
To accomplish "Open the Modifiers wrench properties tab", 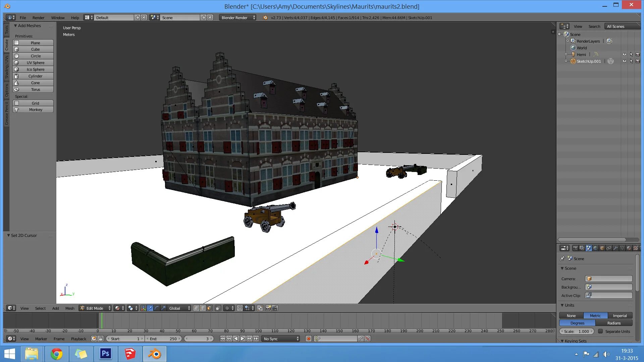I will coord(615,248).
